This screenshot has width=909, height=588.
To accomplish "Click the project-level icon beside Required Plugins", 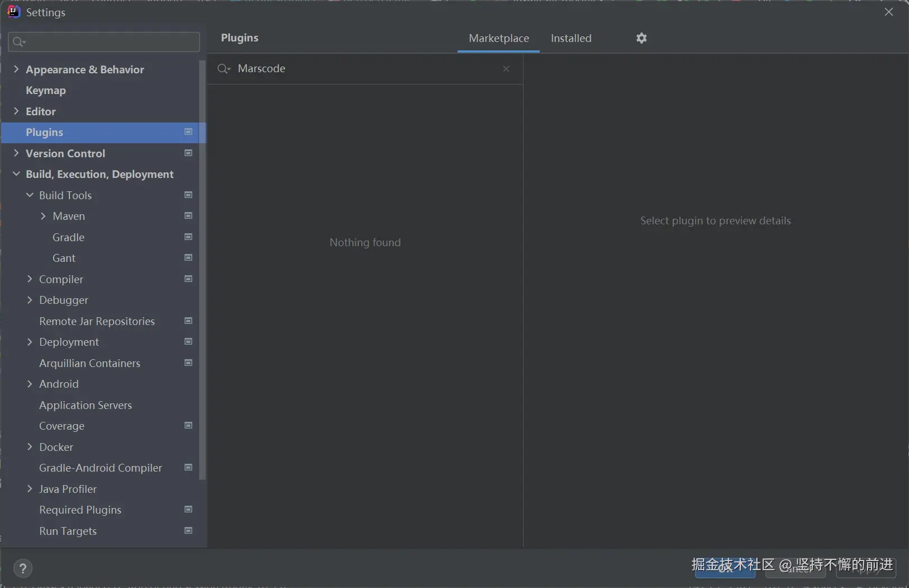I will coord(189,509).
